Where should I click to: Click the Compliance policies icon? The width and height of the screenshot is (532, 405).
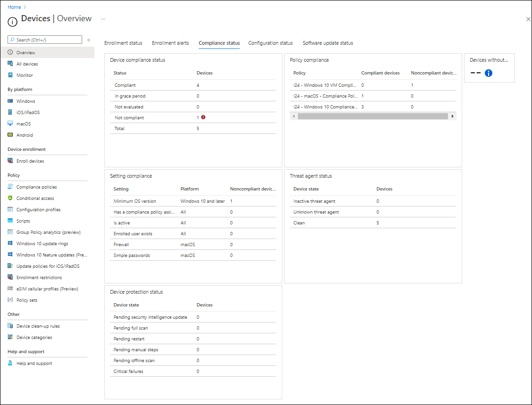coord(10,187)
